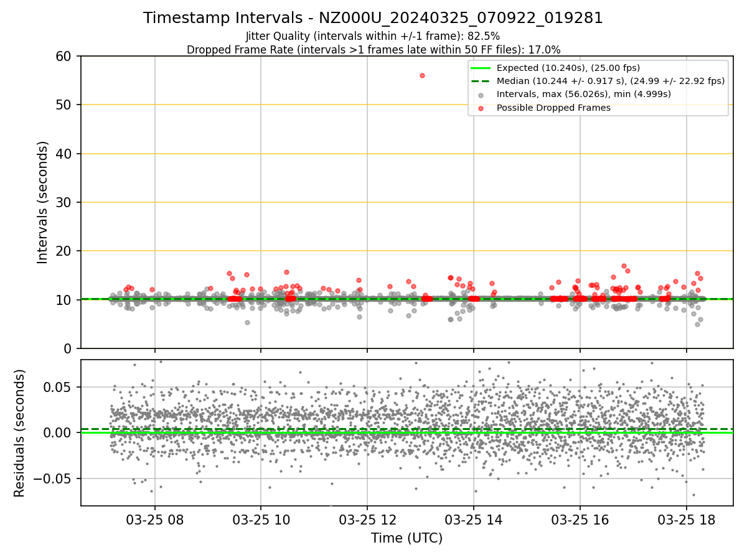This screenshot has height=560, width=747.
Task: Click the 'Median (10.244 +/- 0.917 s)' legend entry
Action: [x=611, y=81]
